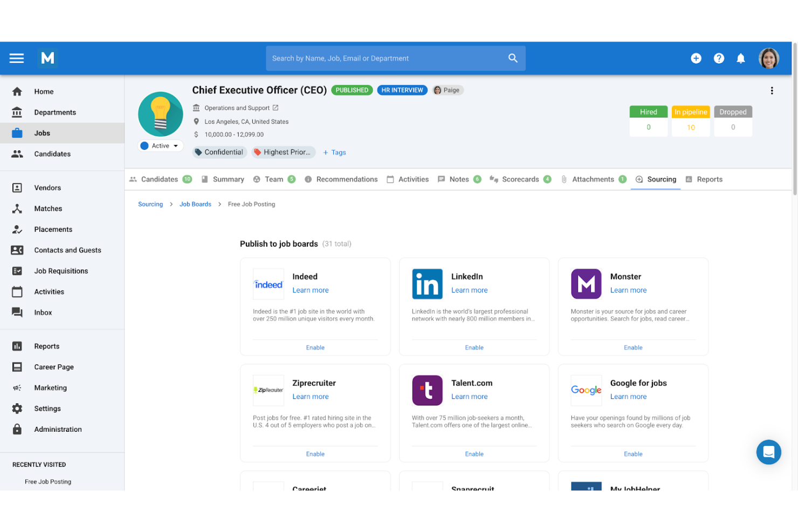Enable Ziprecruiter job board
798x532 pixels.
[x=315, y=454]
